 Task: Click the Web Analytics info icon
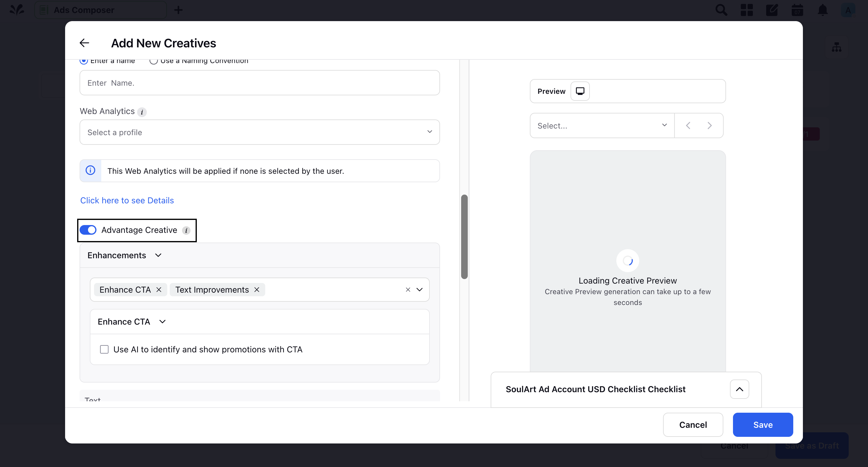(x=142, y=112)
